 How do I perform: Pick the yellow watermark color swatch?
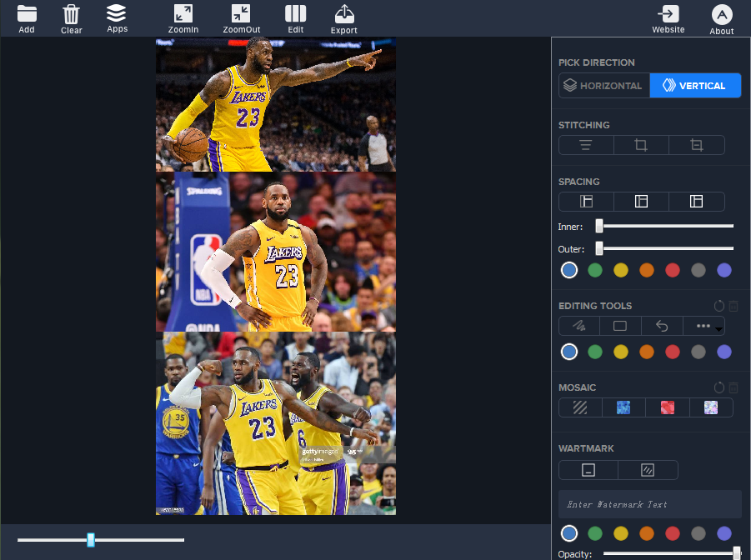621,533
